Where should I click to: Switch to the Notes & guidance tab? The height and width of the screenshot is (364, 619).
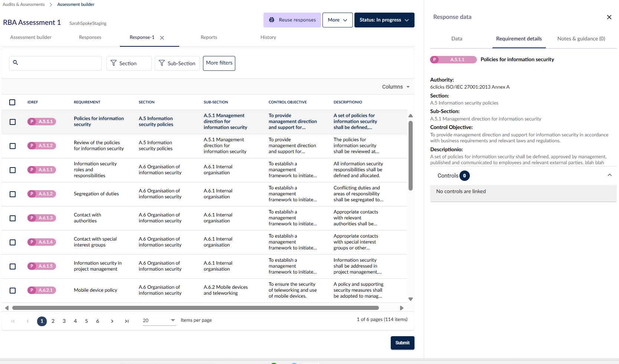(581, 39)
